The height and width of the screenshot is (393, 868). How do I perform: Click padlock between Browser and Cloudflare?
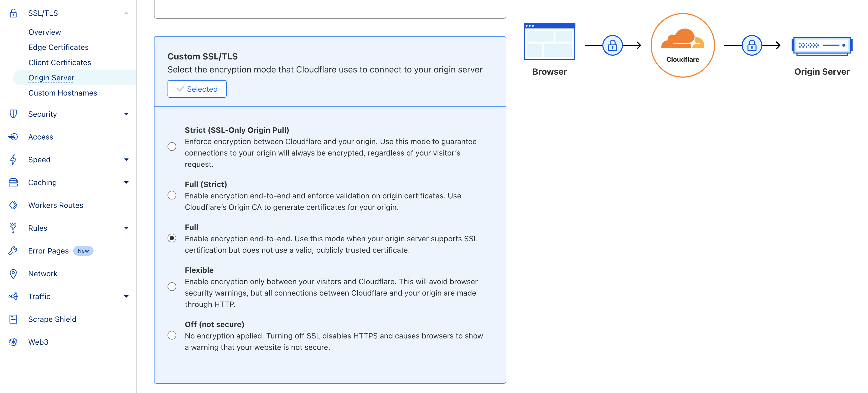coord(612,45)
